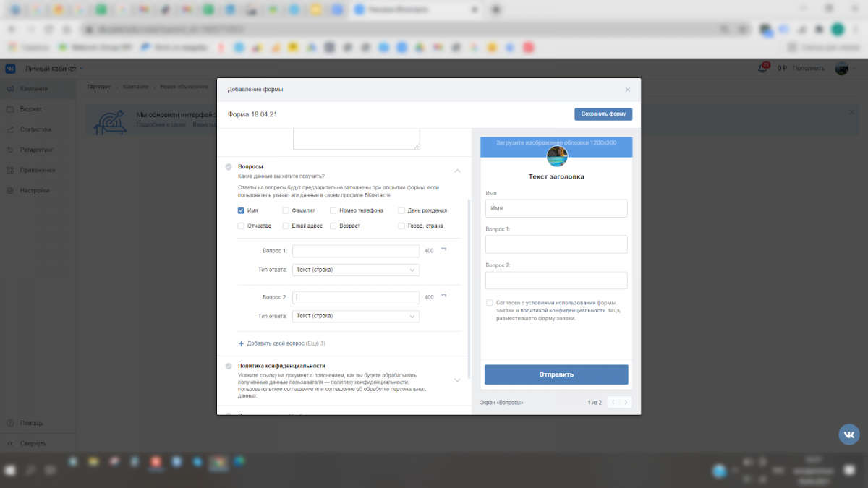The height and width of the screenshot is (488, 868).
Task: Check the 'Email адрес' checkbox
Action: [286, 226]
